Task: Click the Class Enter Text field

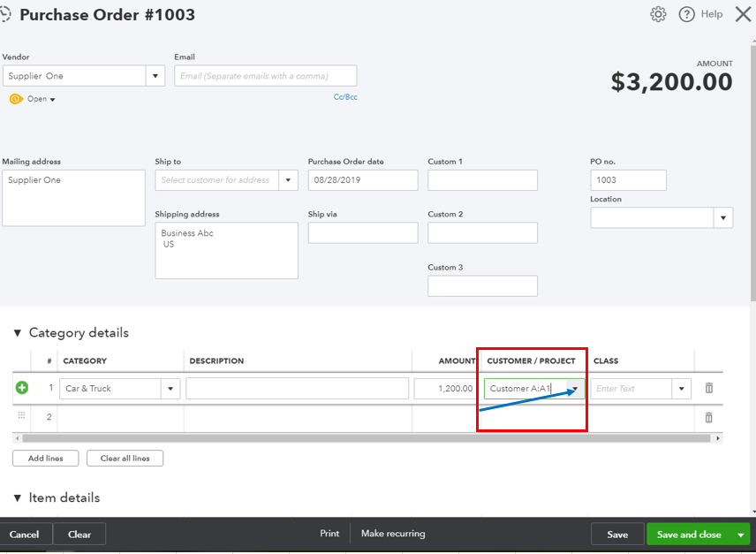Action: point(631,389)
